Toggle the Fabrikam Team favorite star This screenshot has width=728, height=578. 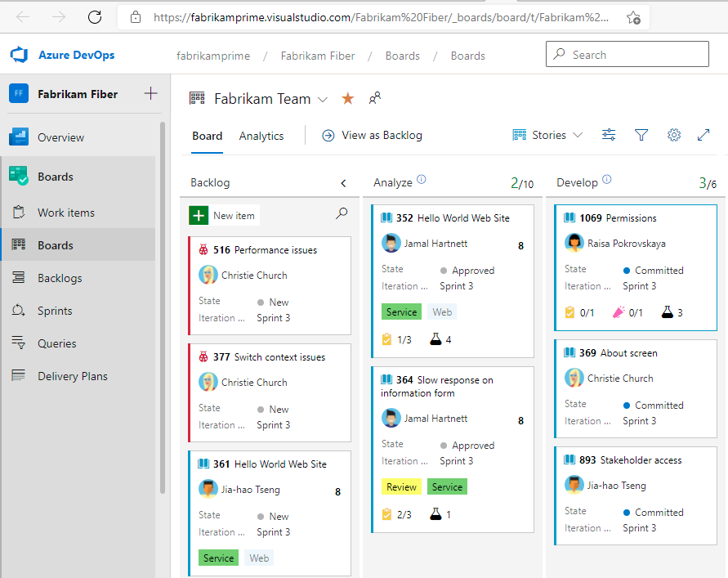pos(347,98)
